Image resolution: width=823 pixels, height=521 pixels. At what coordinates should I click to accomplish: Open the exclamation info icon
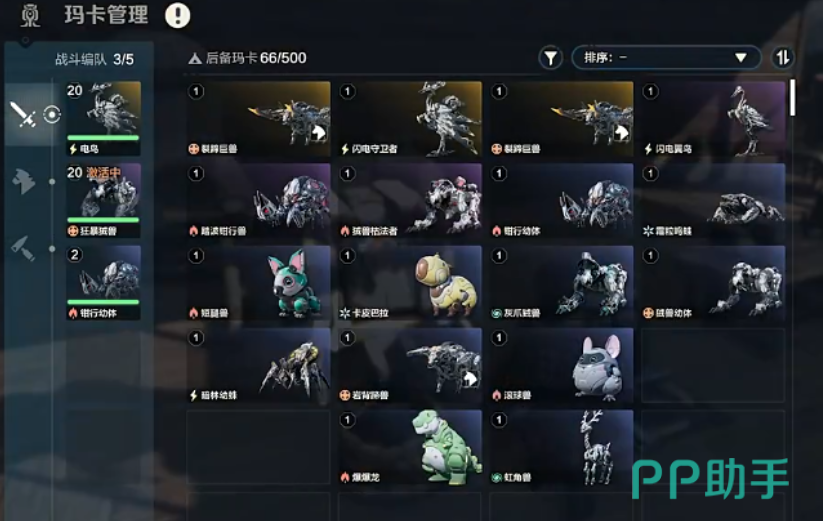178,16
